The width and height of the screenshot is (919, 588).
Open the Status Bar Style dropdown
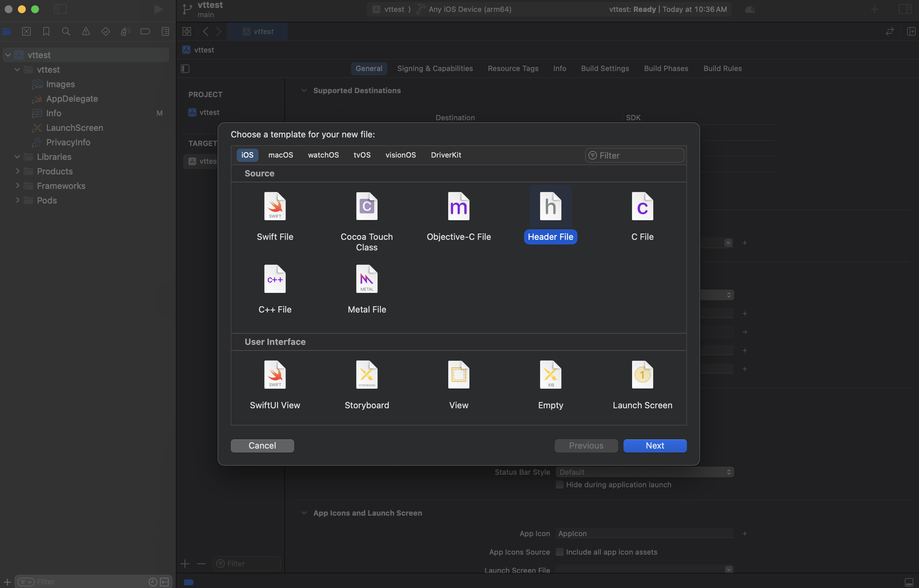point(644,472)
